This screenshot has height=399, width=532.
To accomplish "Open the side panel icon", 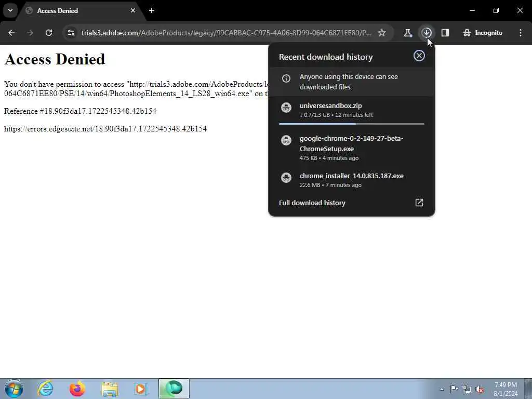I will pyautogui.click(x=445, y=33).
